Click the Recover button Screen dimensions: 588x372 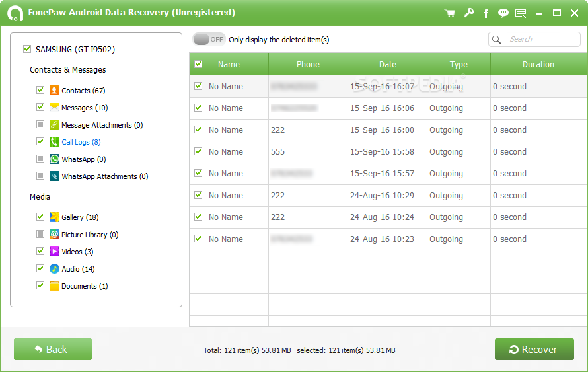[x=534, y=349]
